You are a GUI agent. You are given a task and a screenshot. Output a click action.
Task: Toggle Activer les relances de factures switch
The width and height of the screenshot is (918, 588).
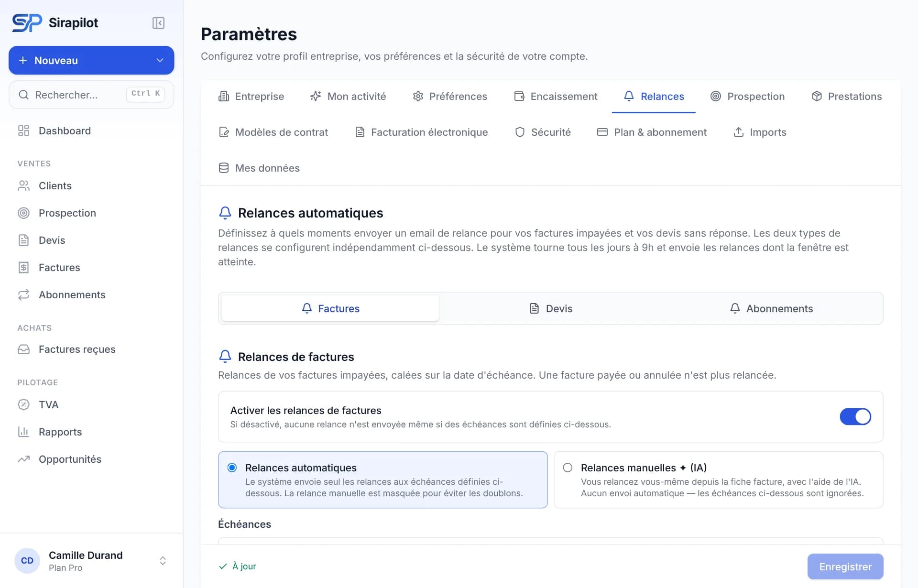pos(855,416)
